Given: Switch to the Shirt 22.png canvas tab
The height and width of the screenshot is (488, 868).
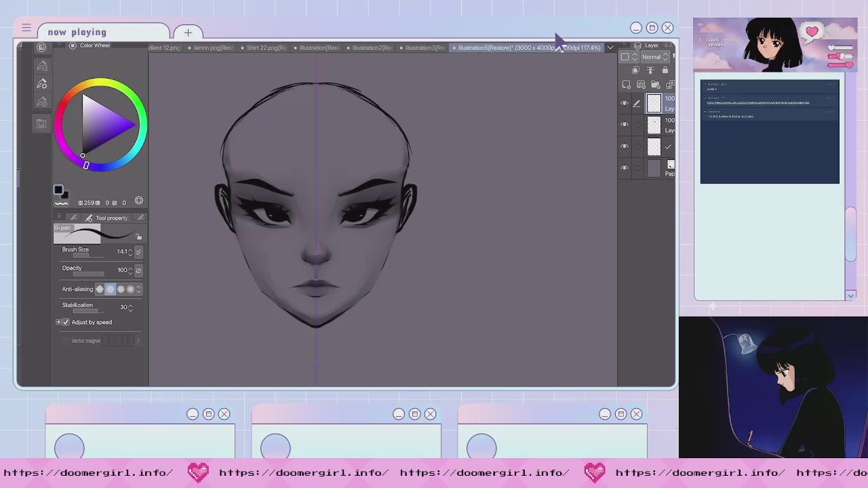Looking at the screenshot, I should coord(264,47).
